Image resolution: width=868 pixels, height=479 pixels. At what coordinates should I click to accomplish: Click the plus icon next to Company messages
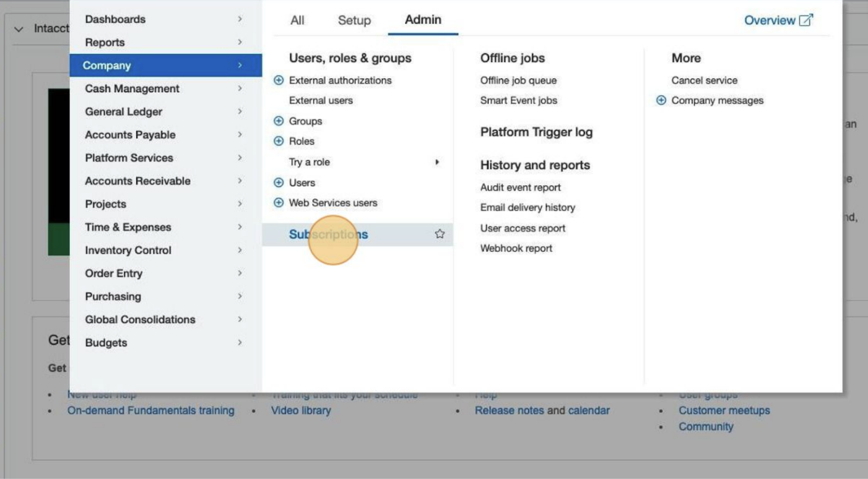pos(661,100)
